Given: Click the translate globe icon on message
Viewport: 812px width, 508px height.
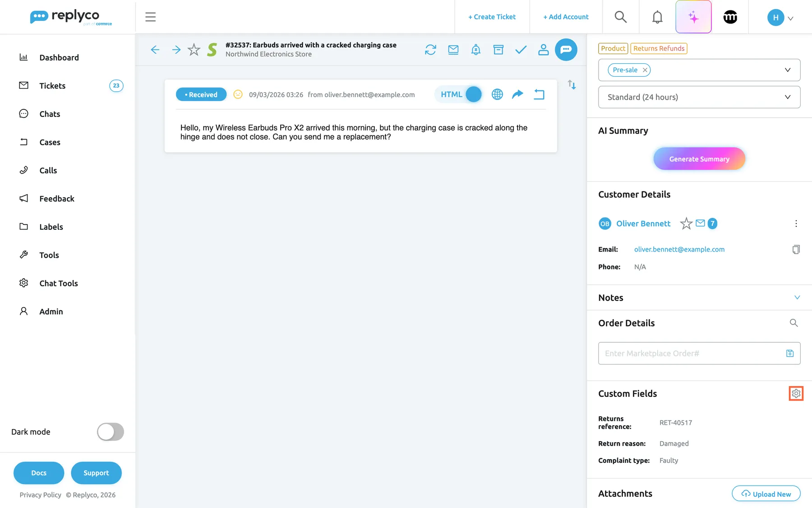Looking at the screenshot, I should click(x=497, y=94).
